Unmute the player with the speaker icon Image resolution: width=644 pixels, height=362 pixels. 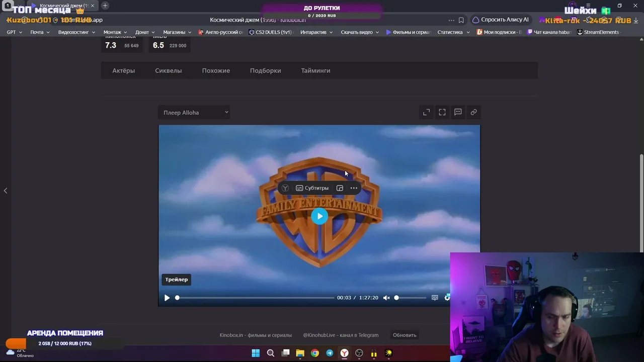[x=386, y=298]
